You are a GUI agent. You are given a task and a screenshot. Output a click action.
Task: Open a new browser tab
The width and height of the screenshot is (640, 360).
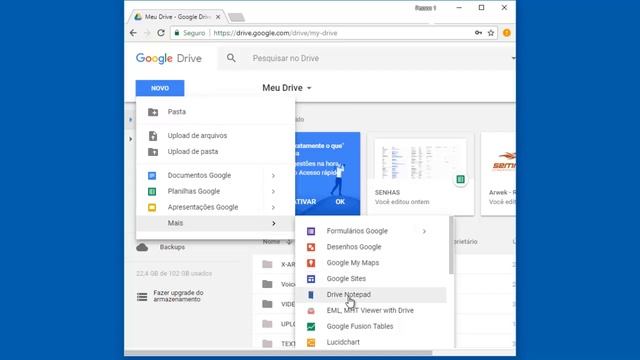pyautogui.click(x=236, y=17)
